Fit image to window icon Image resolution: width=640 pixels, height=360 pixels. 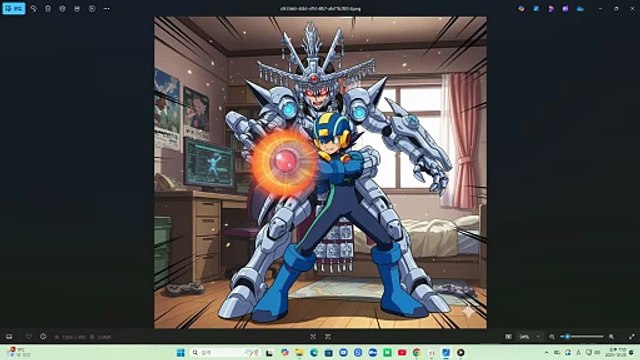coord(313,337)
